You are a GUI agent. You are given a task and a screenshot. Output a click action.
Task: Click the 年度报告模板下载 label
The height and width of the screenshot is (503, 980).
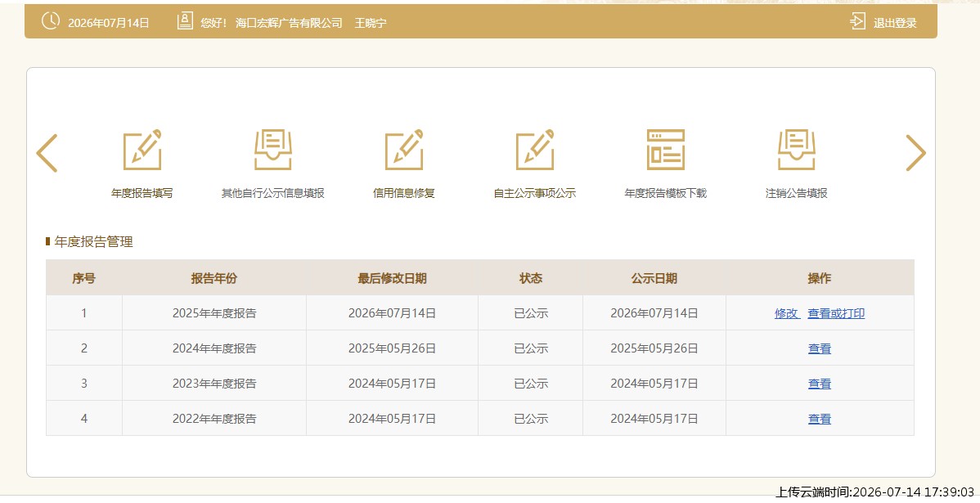[666, 193]
